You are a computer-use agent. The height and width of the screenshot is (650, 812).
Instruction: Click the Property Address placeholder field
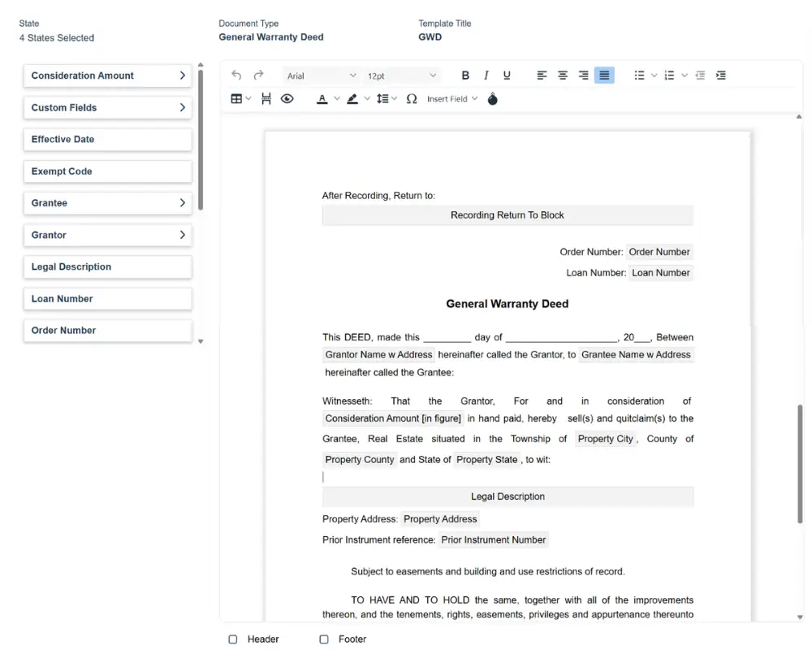440,519
